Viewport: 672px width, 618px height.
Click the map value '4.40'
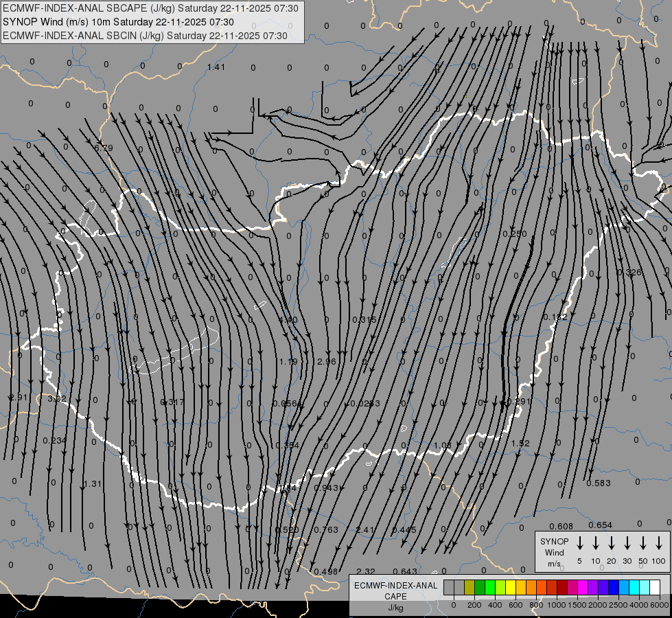point(288,319)
